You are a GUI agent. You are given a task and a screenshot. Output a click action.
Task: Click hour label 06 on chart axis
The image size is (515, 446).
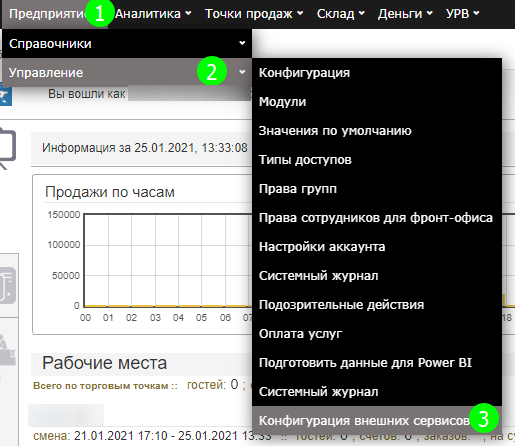(225, 317)
